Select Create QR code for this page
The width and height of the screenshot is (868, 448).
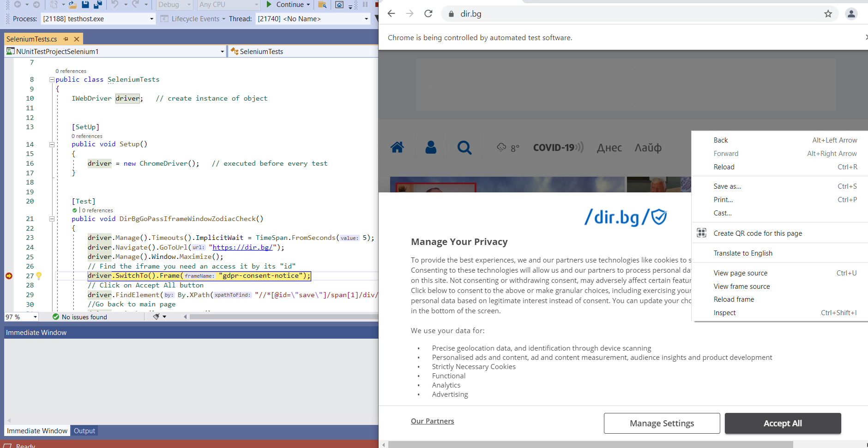[780, 233]
